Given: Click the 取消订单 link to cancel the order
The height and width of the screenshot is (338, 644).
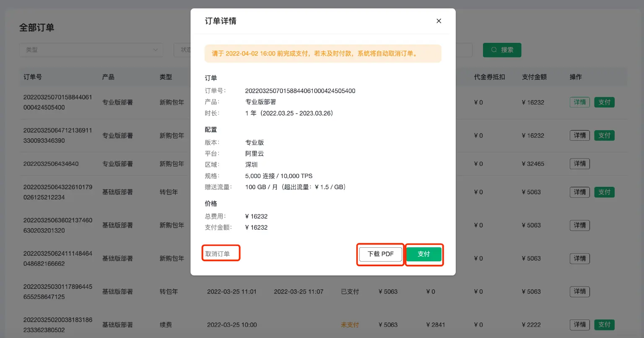Looking at the screenshot, I should point(221,252).
